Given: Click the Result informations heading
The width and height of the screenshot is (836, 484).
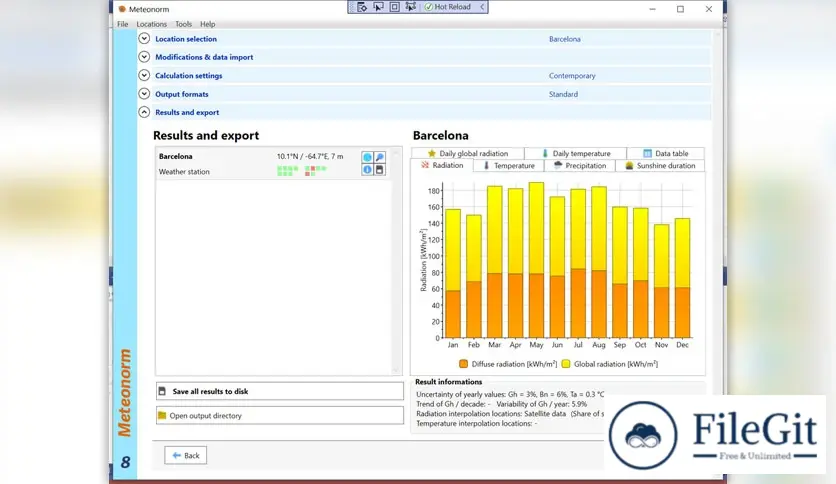Looking at the screenshot, I should pyautogui.click(x=448, y=382).
